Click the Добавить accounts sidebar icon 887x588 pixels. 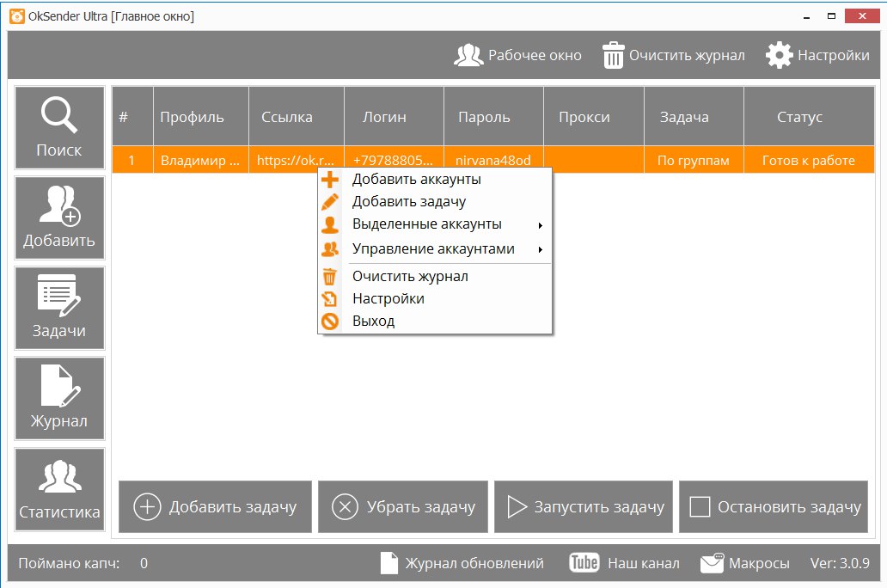pyautogui.click(x=59, y=217)
